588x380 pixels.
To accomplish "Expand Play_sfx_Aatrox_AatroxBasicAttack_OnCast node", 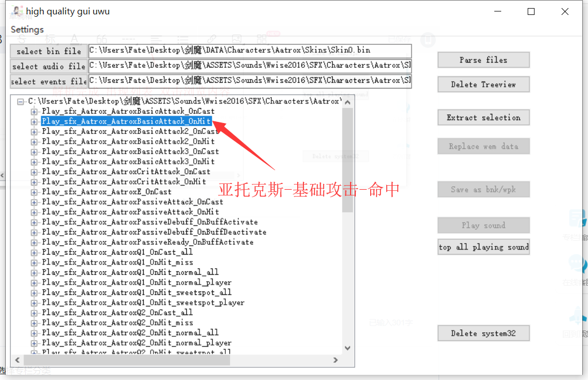I will coord(34,112).
